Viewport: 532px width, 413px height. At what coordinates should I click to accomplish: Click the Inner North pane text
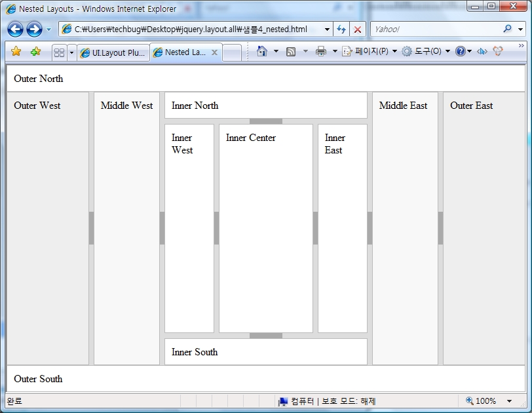coord(195,106)
